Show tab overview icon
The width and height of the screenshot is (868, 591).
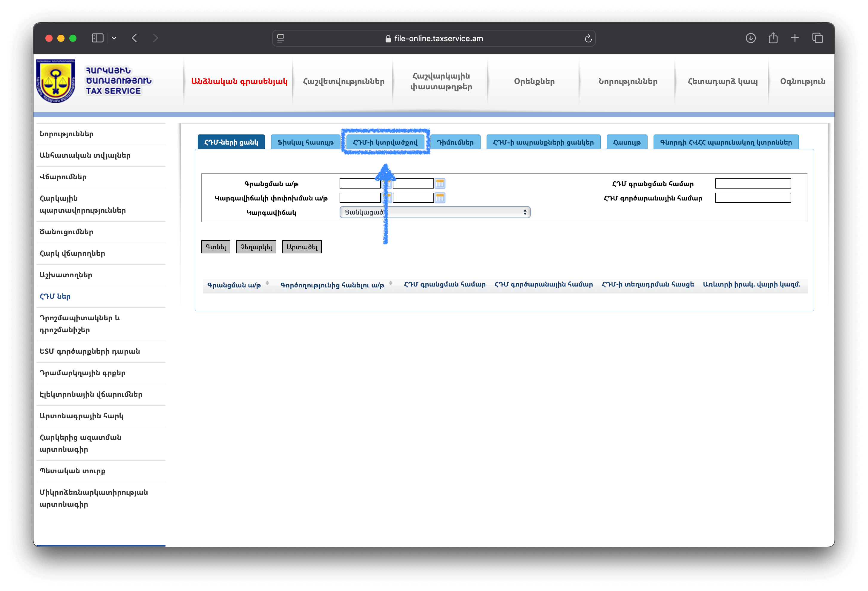tap(817, 38)
